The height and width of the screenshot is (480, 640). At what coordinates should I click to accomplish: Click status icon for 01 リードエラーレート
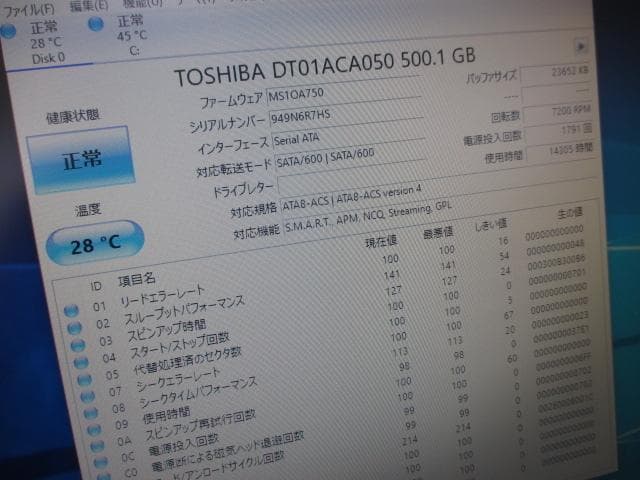[72, 310]
